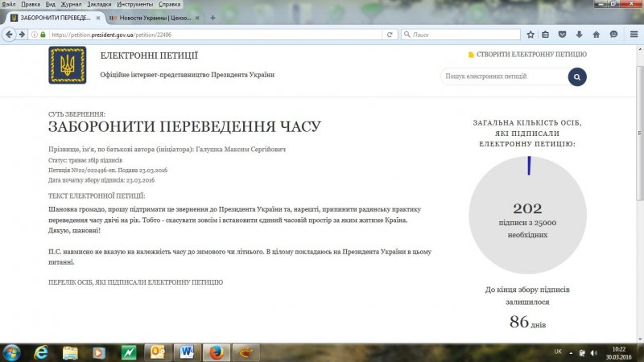Open the Журнал menu
Viewport: 644px width, 362px height.
[x=71, y=4]
